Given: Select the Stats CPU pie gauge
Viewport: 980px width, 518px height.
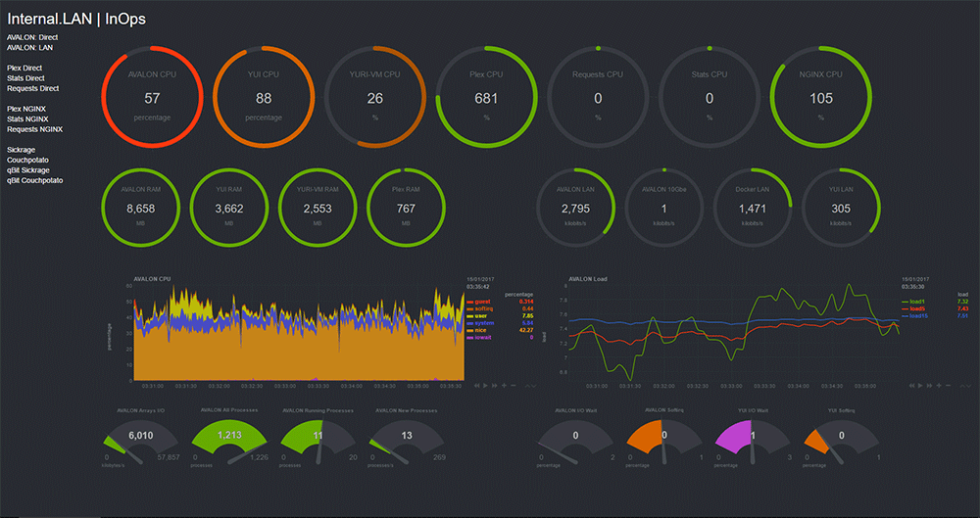Looking at the screenshot, I should tap(710, 97).
